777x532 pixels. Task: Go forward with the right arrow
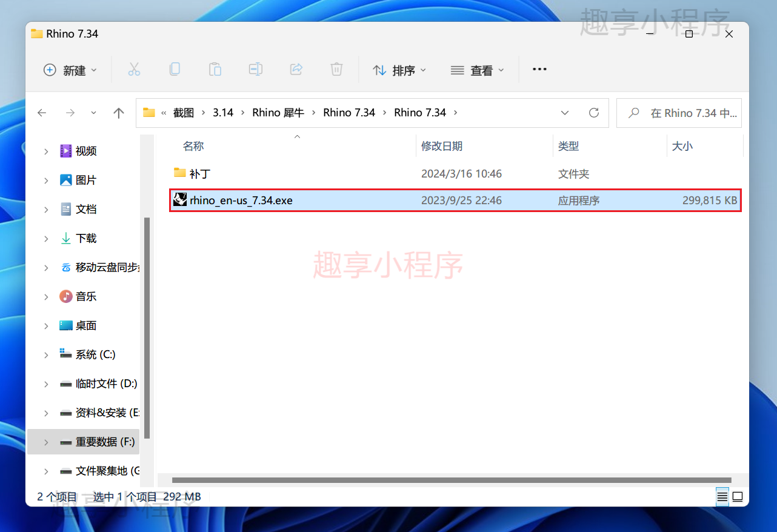pyautogui.click(x=70, y=113)
